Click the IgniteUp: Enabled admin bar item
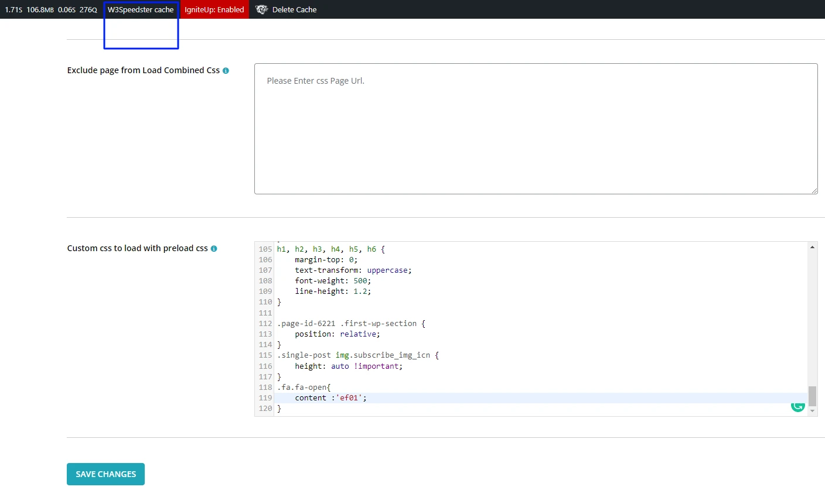This screenshot has width=825, height=504. [214, 9]
